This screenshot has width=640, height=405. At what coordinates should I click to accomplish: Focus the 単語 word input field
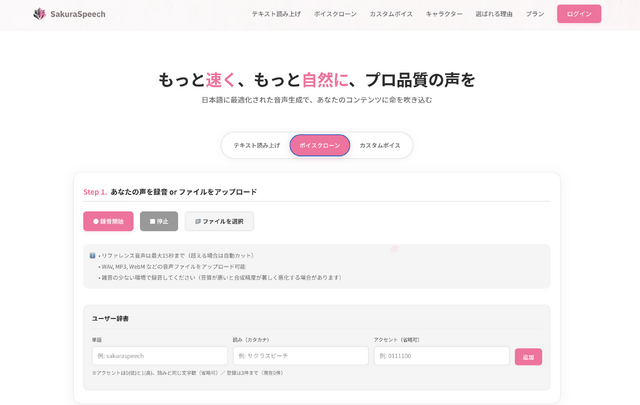coord(159,356)
